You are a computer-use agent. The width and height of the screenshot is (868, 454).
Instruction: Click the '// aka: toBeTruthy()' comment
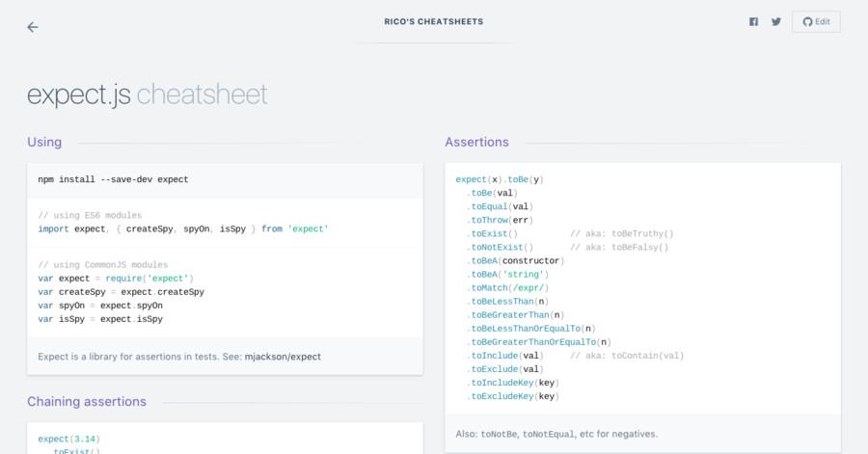pyautogui.click(x=622, y=233)
